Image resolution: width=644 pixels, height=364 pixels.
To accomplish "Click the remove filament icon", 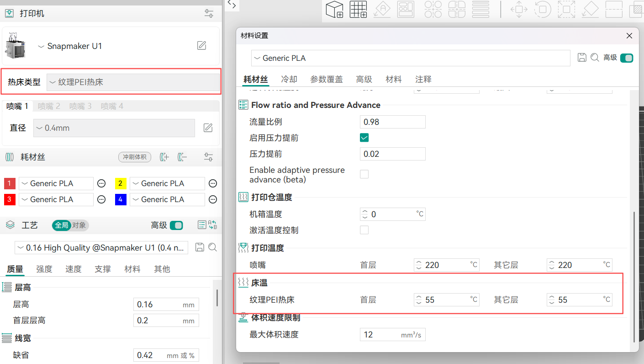I will tap(182, 157).
